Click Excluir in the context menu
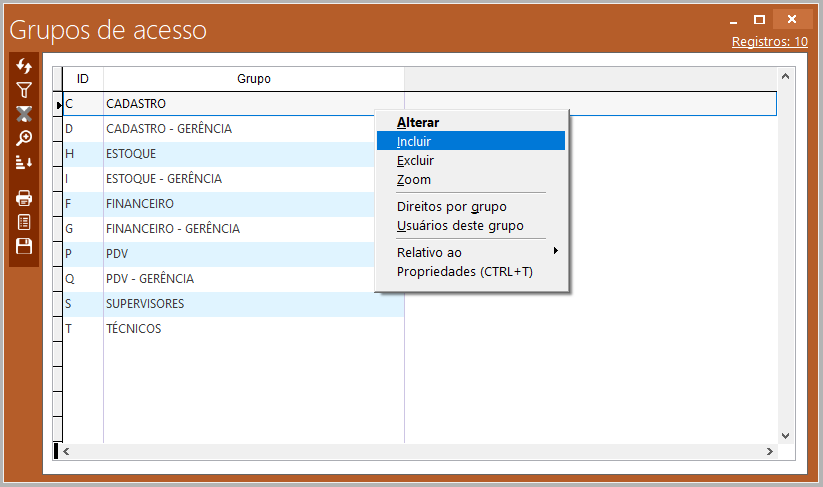Viewport: 823px width, 487px height. click(x=415, y=160)
